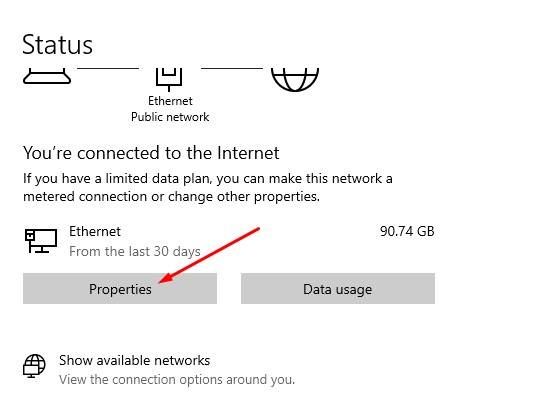Click the Ethernet computer monitor icon
Viewport: 533px width, 408px height.
[x=41, y=241]
